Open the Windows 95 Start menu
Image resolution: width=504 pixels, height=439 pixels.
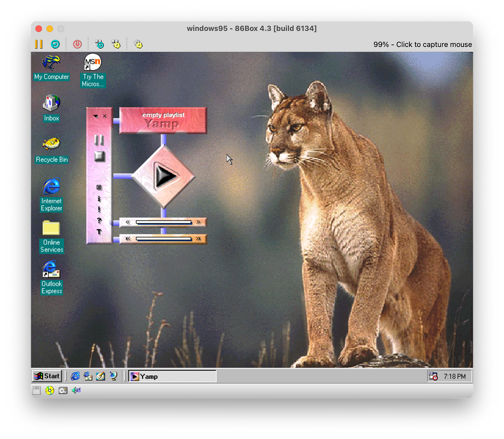[47, 376]
